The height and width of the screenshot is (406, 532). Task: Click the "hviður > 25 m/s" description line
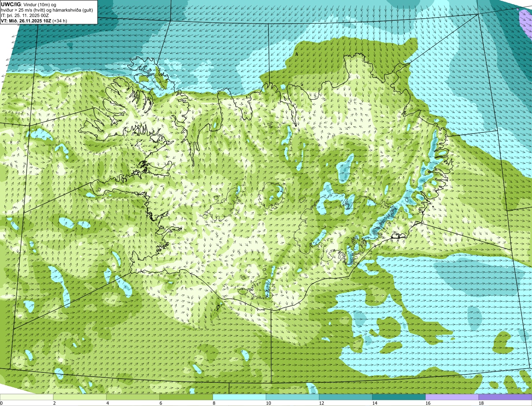[47, 10]
